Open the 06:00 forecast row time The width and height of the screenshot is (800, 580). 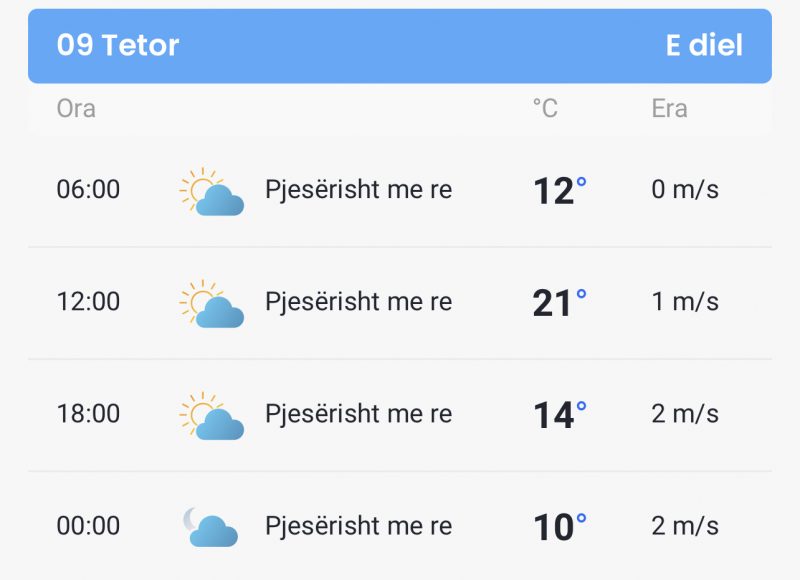[x=88, y=189]
